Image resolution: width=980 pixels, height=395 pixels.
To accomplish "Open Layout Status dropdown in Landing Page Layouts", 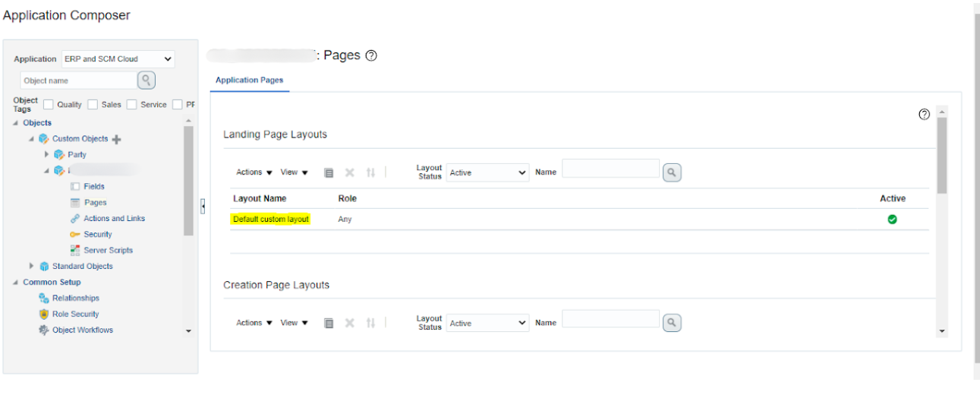I will click(x=487, y=172).
